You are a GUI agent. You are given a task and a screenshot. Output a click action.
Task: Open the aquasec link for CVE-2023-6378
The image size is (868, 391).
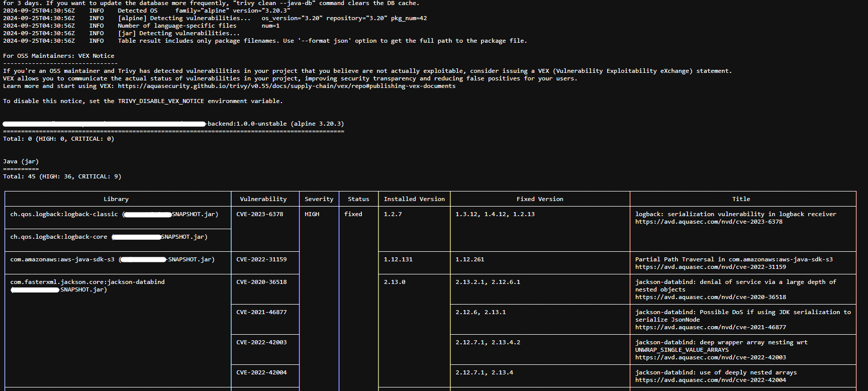coord(708,222)
